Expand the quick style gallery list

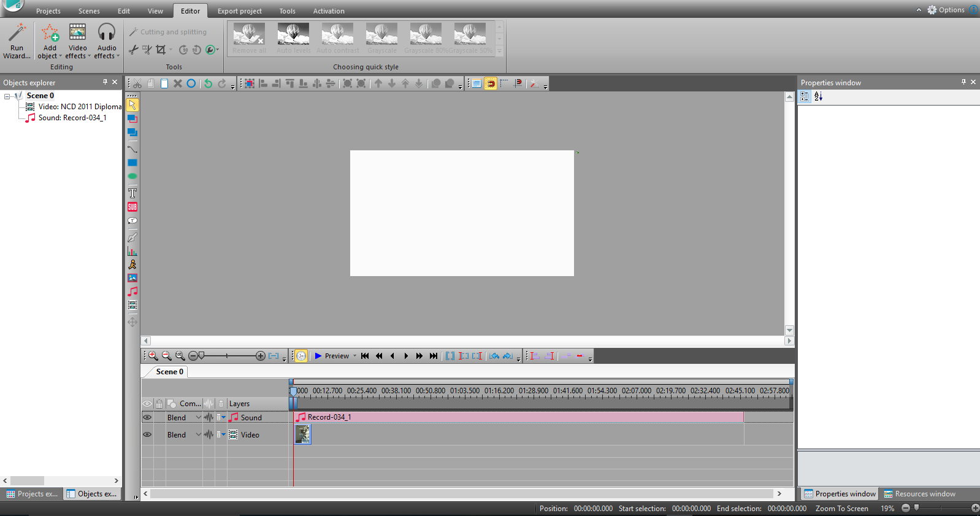point(499,51)
